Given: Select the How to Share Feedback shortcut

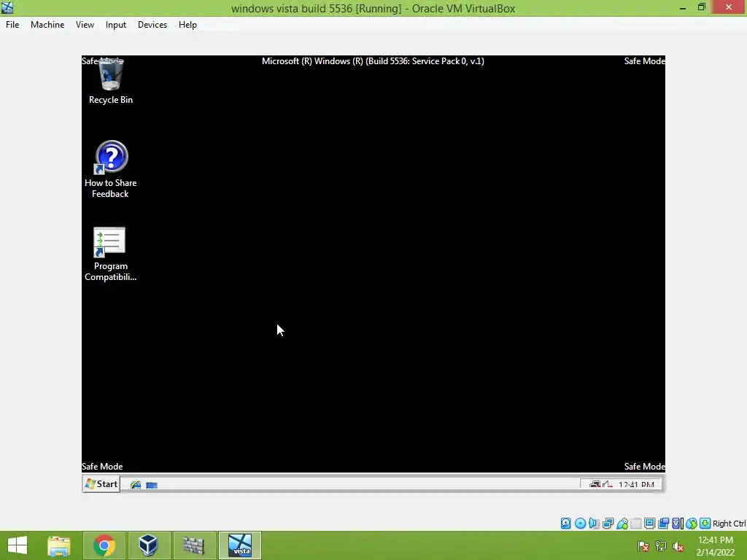Looking at the screenshot, I should coord(111,169).
